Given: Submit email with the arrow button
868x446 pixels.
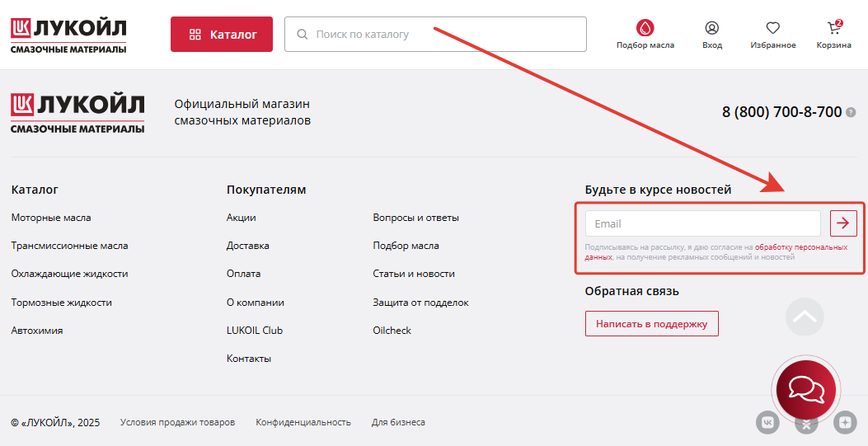Looking at the screenshot, I should [x=843, y=223].
